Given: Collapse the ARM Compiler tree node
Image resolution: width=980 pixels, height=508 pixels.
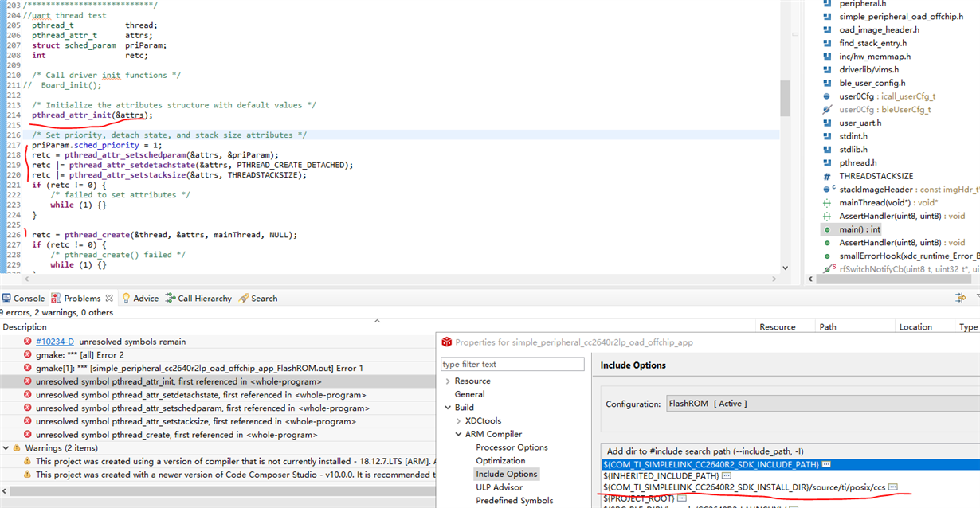Looking at the screenshot, I should point(458,434).
